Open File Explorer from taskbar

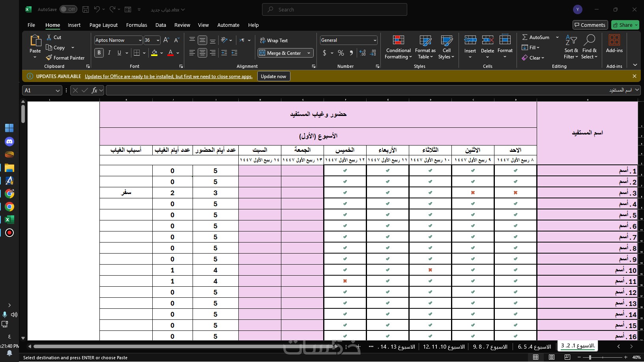(9, 168)
